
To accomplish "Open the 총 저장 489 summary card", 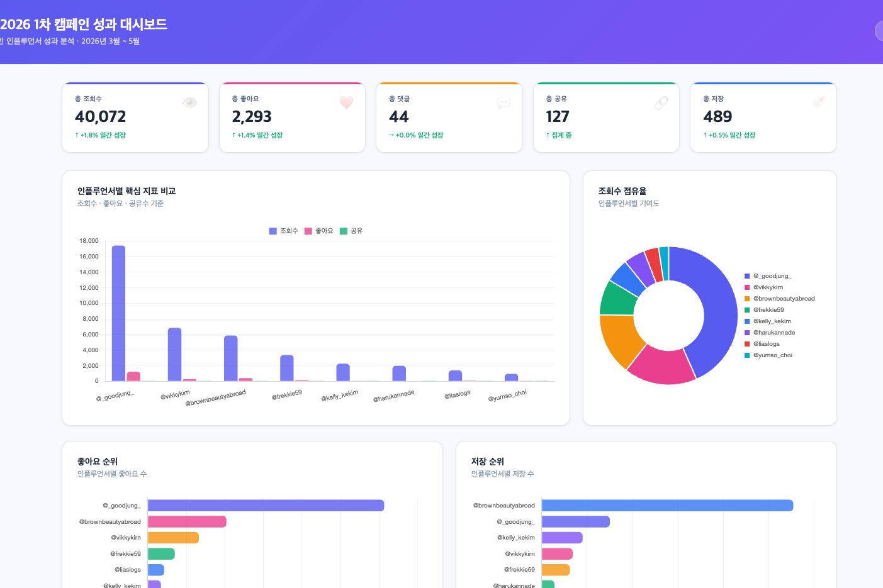I will 763,117.
